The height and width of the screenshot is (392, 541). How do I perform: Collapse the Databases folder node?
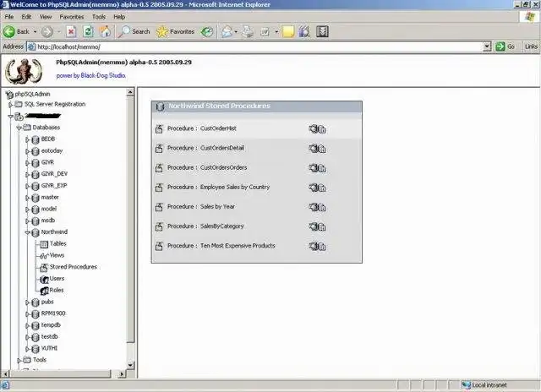click(x=19, y=128)
